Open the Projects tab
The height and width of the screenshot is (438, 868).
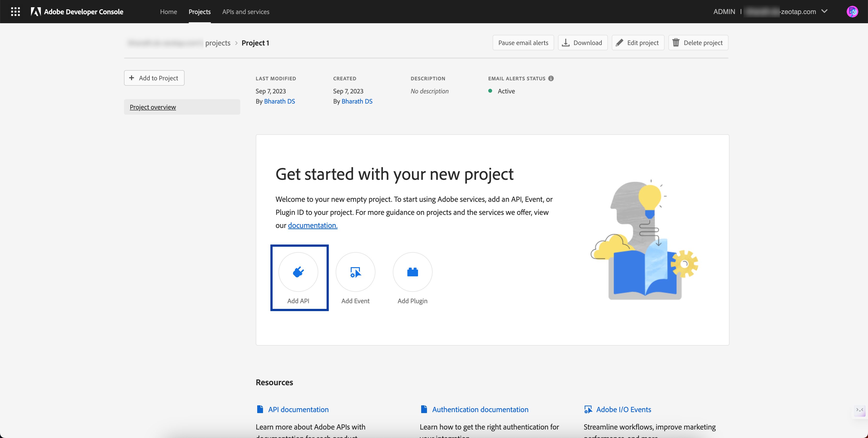coord(200,11)
